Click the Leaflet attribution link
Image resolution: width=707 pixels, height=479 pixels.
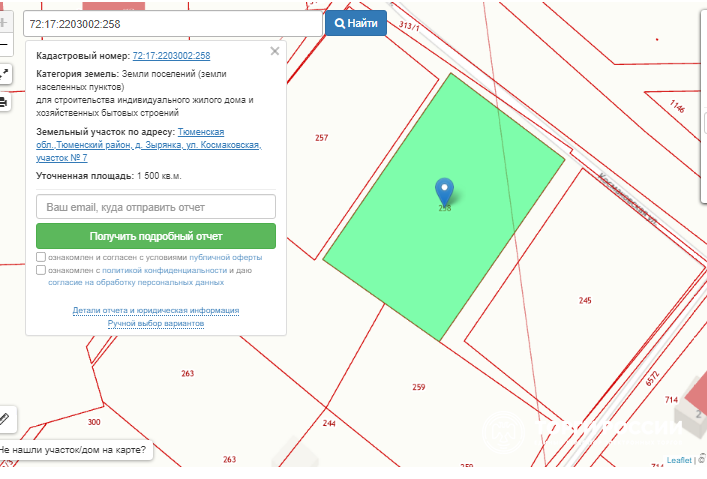[x=679, y=461]
